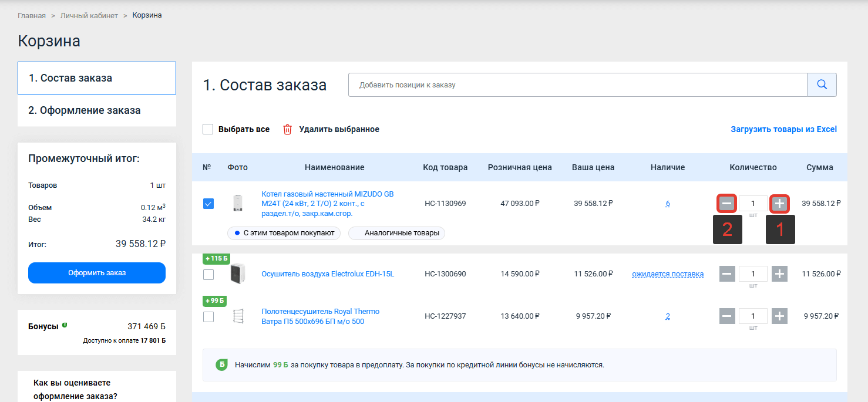Add one more Royal Thermo towel dryer
Image resolution: width=868 pixels, height=402 pixels.
(x=779, y=316)
